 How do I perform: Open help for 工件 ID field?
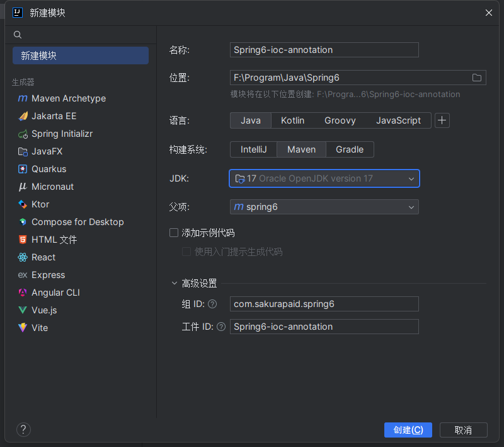point(221,327)
